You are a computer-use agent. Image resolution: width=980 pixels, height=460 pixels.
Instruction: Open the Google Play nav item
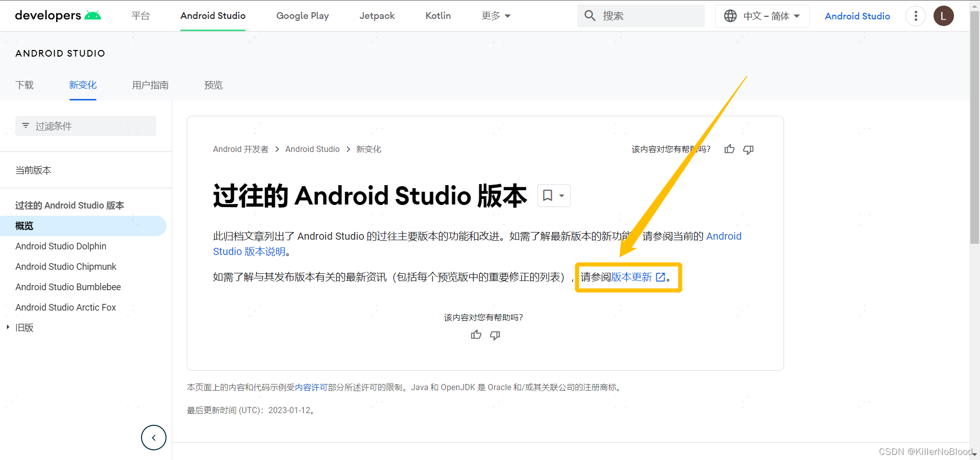coord(303,16)
